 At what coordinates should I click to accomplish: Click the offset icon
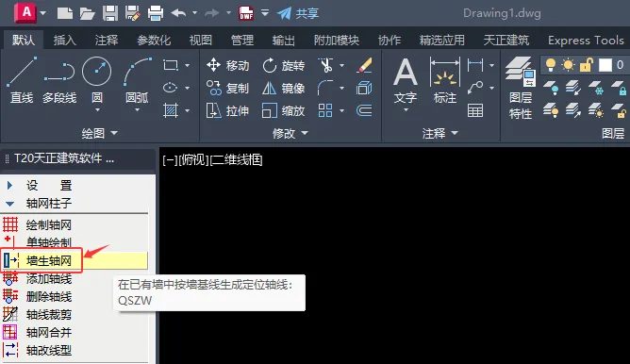364,110
